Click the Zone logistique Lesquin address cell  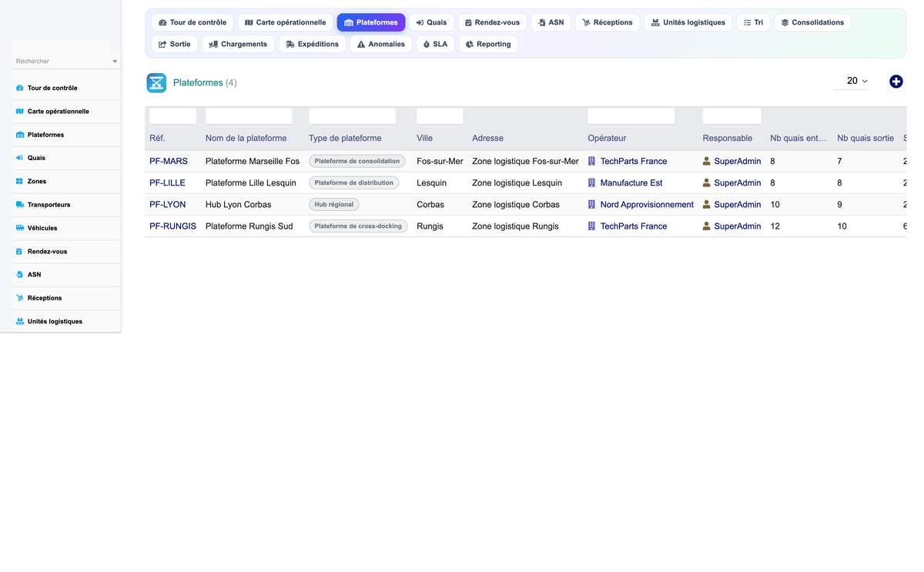(517, 183)
